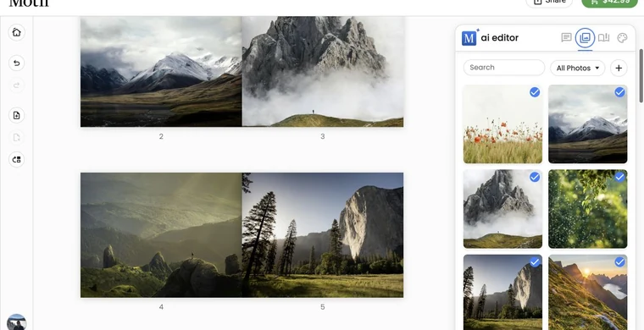Open the color palette themes tab

click(x=622, y=38)
